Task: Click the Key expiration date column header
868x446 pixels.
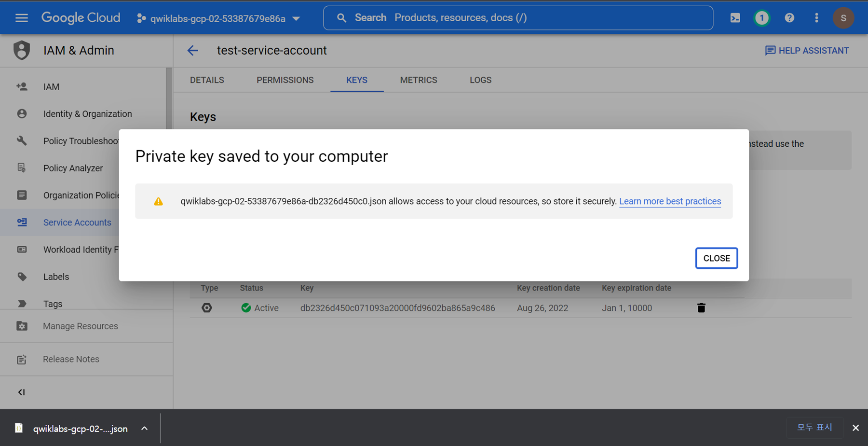Action: click(x=637, y=288)
